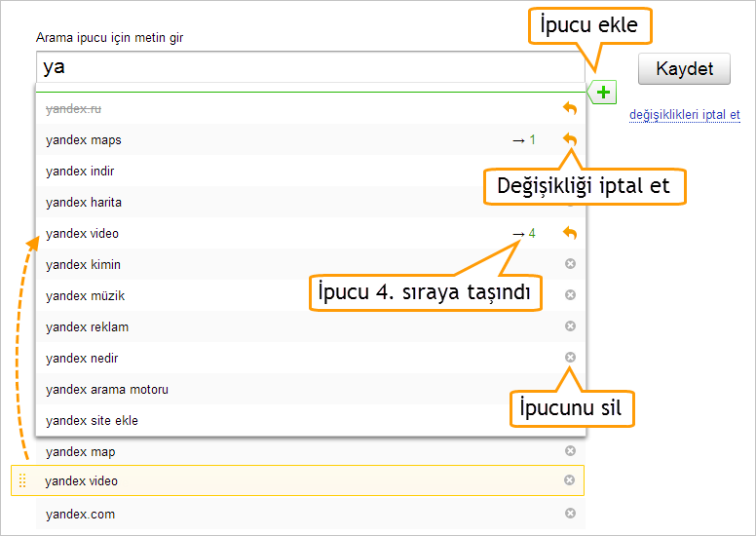Delete the yandex kimin suggestion

click(570, 263)
